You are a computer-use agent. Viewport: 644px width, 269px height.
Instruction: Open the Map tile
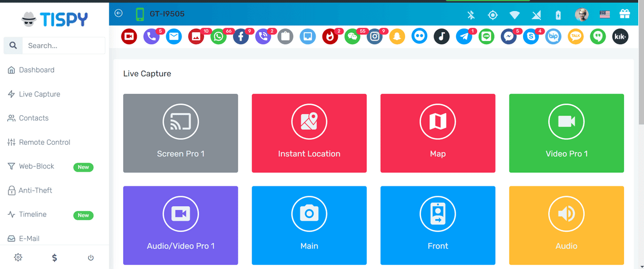(438, 133)
